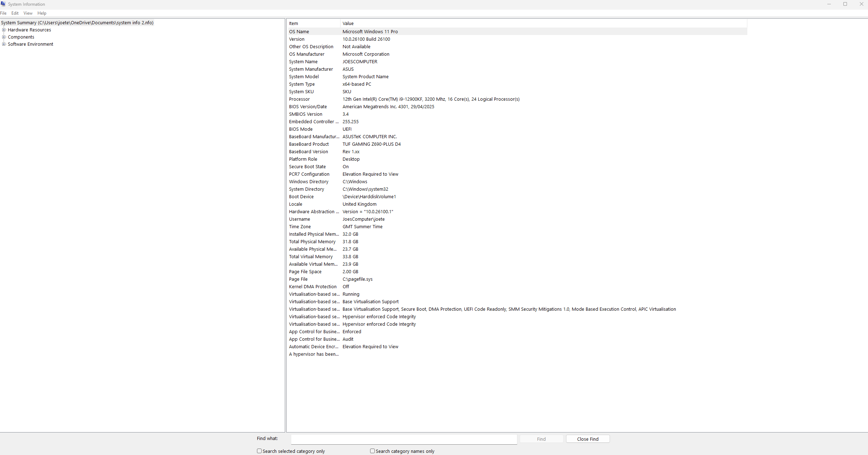The height and width of the screenshot is (455, 868).
Task: Open the File menu
Action: (3, 13)
